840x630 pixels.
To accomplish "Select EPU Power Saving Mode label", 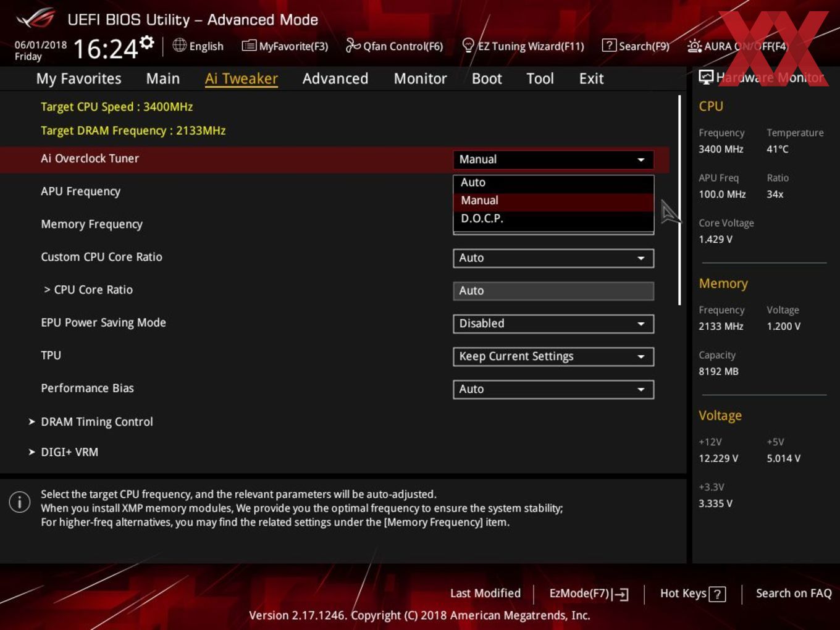I will [x=103, y=323].
